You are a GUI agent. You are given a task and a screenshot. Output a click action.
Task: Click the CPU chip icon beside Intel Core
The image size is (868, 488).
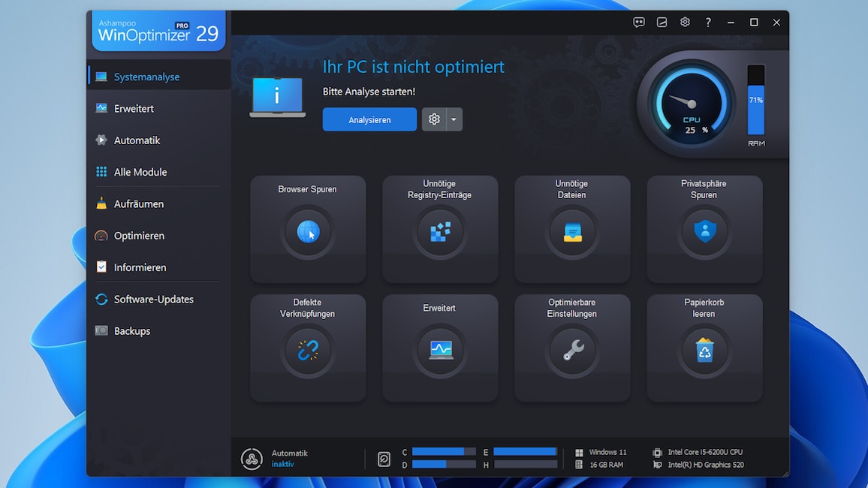tap(657, 453)
